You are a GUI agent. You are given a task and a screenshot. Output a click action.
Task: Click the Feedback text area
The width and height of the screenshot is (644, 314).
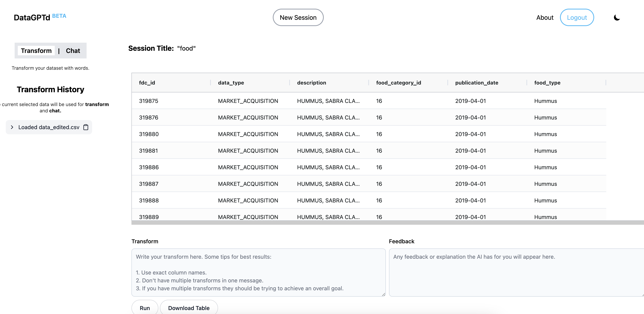pyautogui.click(x=516, y=272)
